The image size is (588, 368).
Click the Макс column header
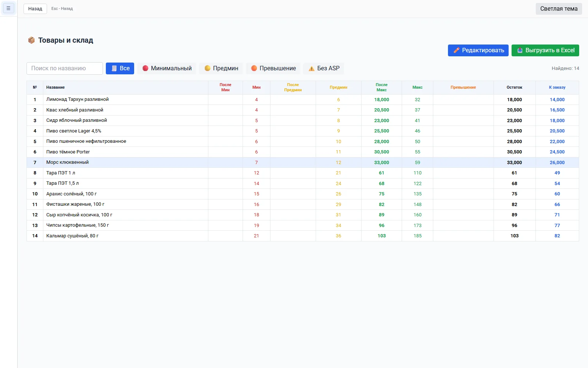point(417,88)
